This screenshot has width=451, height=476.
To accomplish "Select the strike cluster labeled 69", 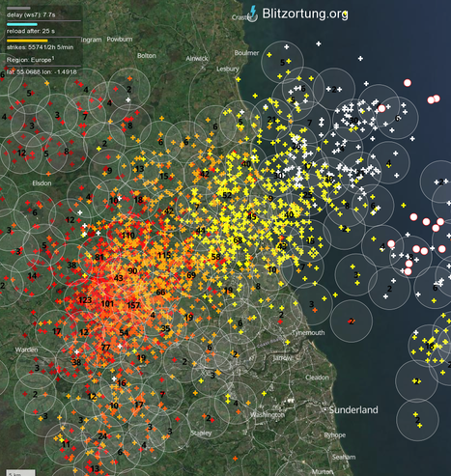I will (191, 275).
